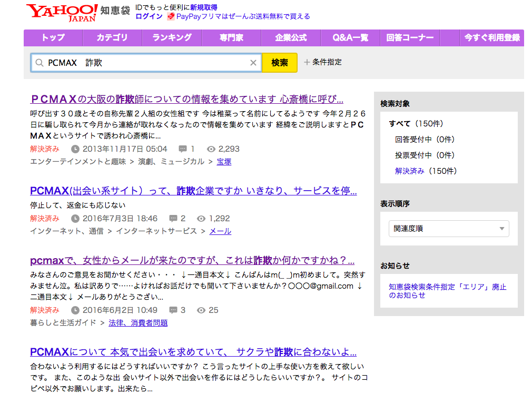The width and height of the screenshot is (532, 393).
Task: Click the plus icon beside 条件指定
Action: (307, 62)
